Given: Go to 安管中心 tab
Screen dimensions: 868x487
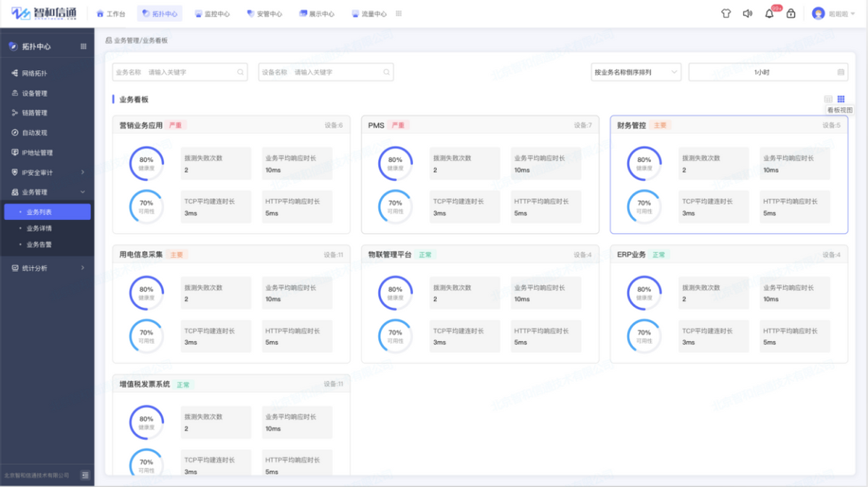Looking at the screenshot, I should pyautogui.click(x=265, y=14).
